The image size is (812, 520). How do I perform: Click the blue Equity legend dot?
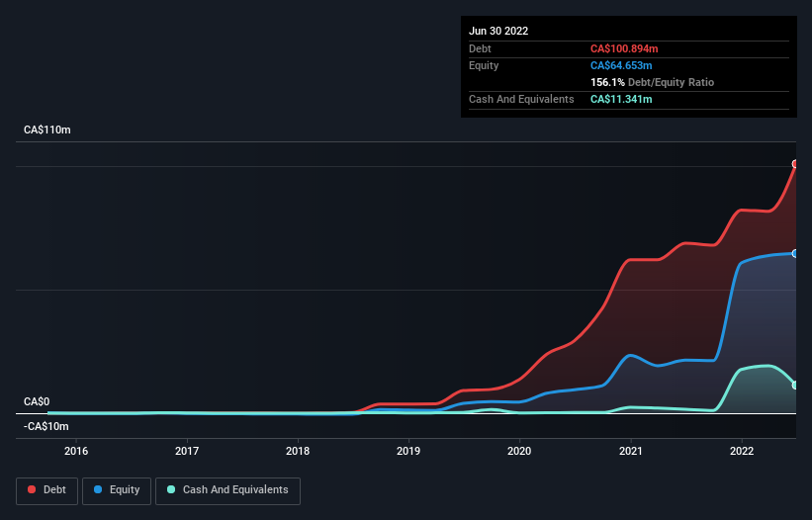coord(98,489)
